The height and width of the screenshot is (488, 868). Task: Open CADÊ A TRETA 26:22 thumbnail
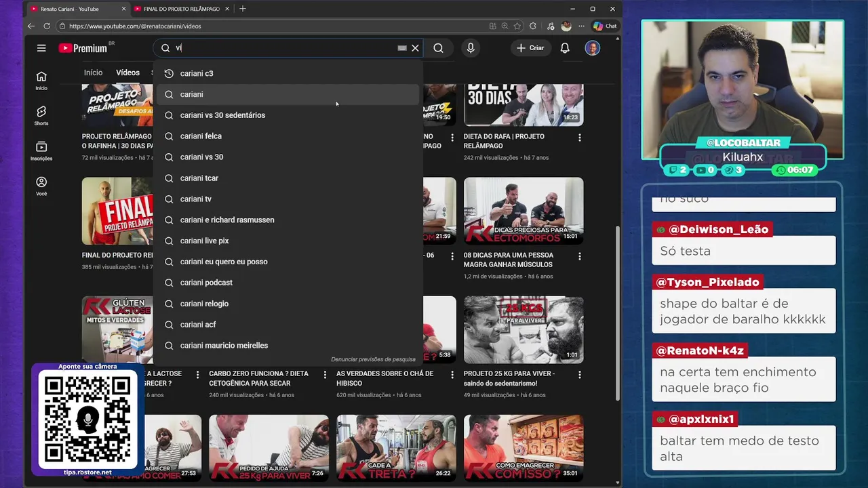pos(396,448)
